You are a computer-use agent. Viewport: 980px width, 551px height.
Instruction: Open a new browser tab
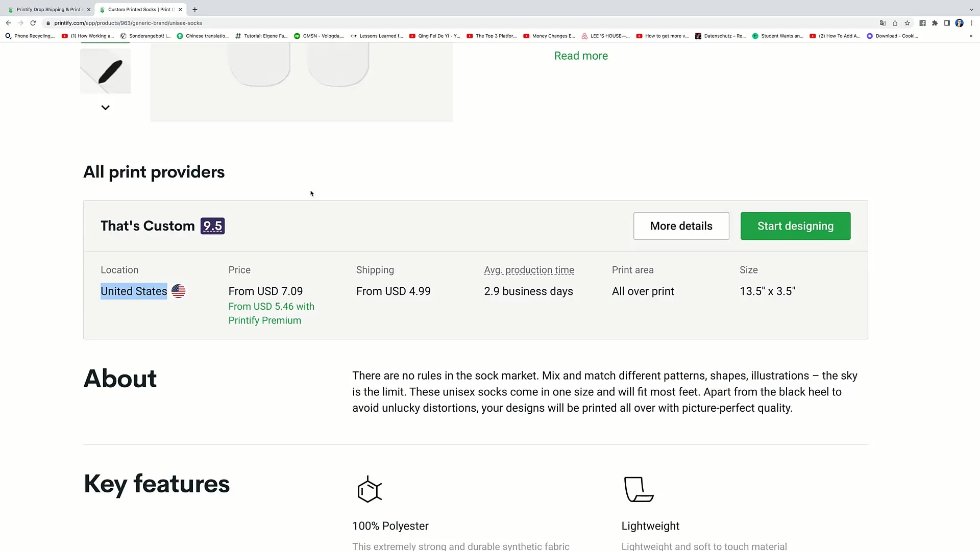pos(195,10)
